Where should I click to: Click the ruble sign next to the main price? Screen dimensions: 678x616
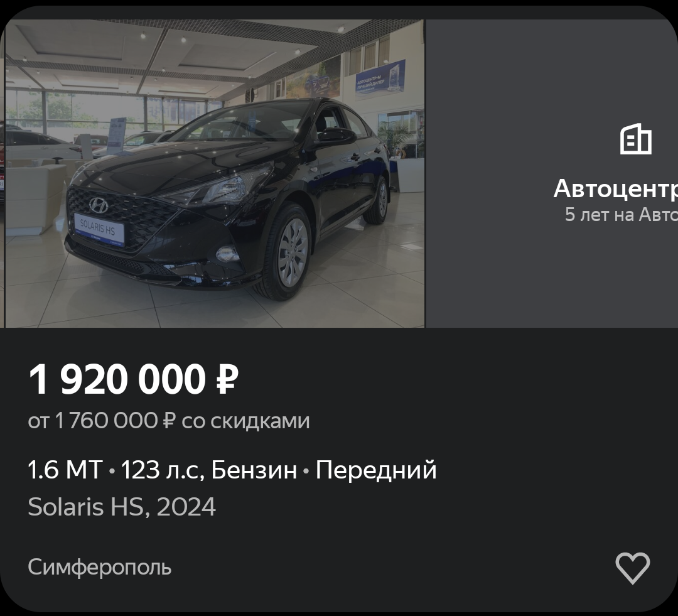[x=227, y=379]
